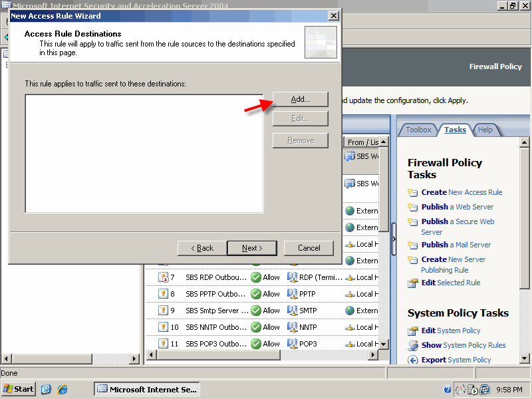This screenshot has width=532, height=399.
Task: Click the Quick Launch icon beside Start
Action: click(46, 389)
